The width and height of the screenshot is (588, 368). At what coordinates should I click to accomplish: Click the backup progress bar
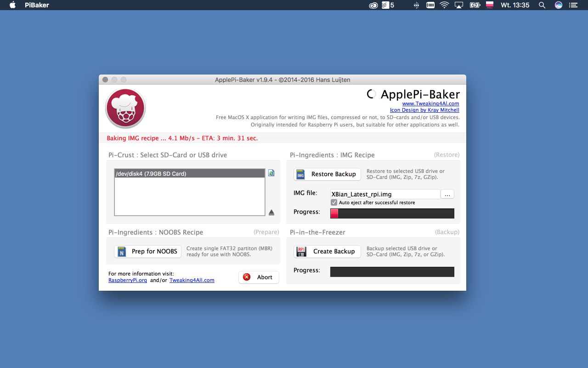click(392, 272)
